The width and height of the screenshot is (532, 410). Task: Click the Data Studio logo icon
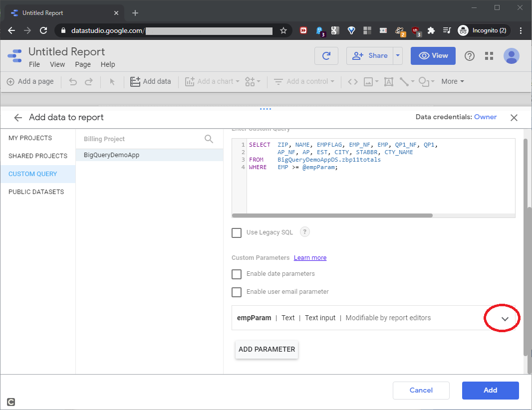point(15,56)
